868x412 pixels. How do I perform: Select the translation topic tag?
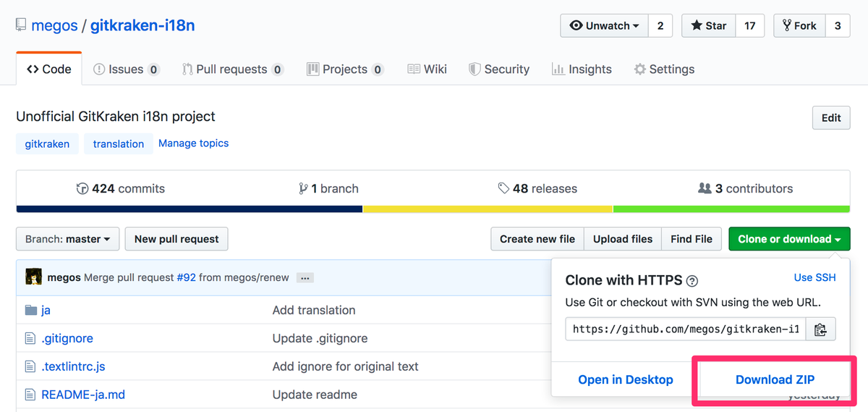pos(119,143)
